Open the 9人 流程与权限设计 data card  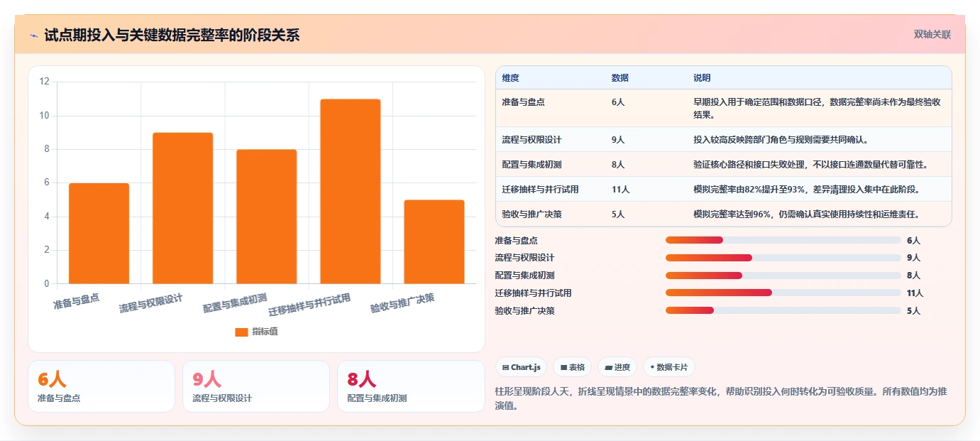coord(256,386)
